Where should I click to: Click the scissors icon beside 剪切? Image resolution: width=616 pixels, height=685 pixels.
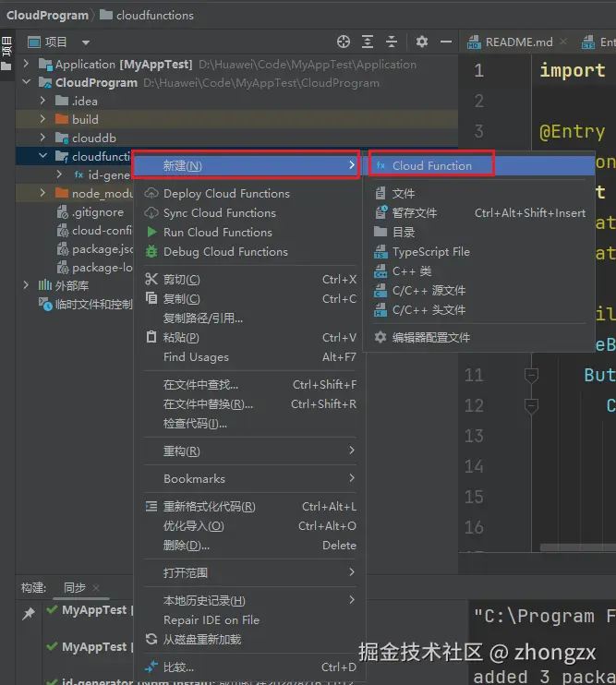[151, 279]
